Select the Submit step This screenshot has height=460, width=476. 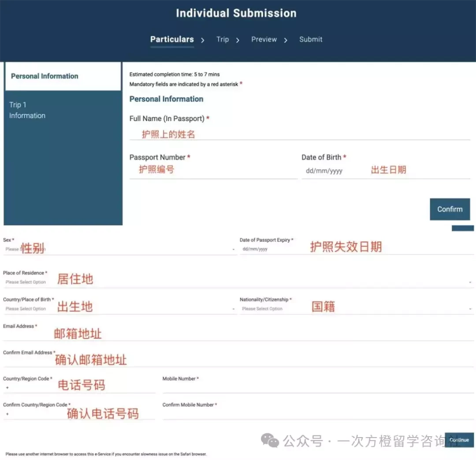coord(311,40)
